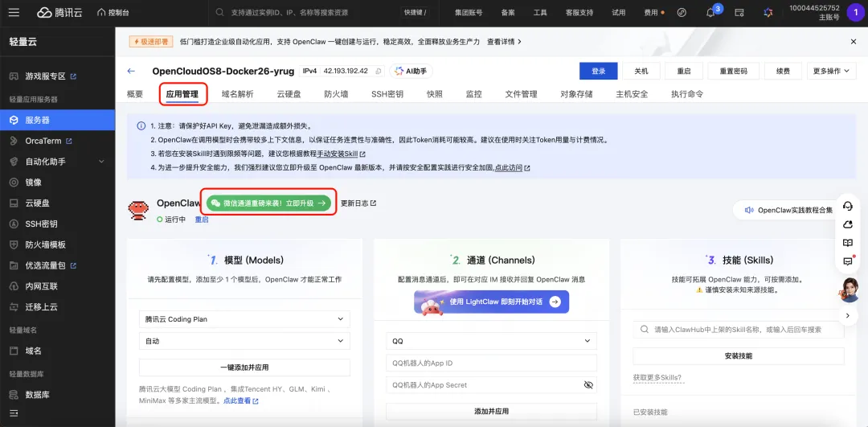This screenshot has width=868, height=427.
Task: Click 一键添加并应用 button
Action: (x=244, y=367)
